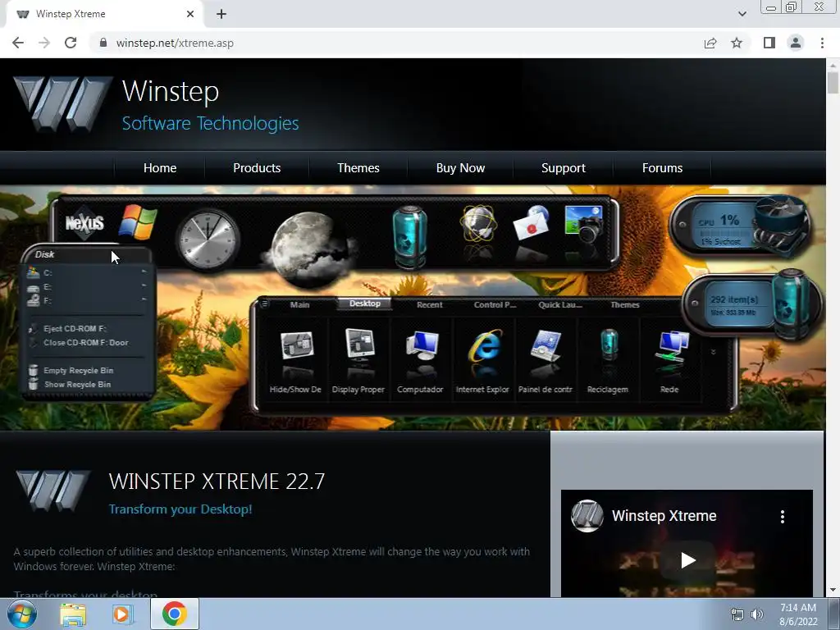View site security lock info
The width and height of the screenshot is (840, 630).
pos(103,43)
